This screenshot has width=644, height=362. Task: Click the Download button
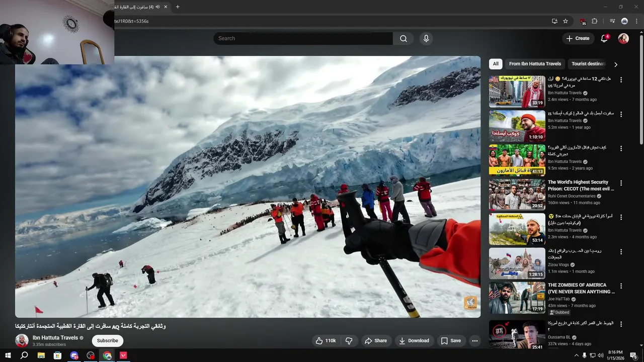(x=414, y=341)
